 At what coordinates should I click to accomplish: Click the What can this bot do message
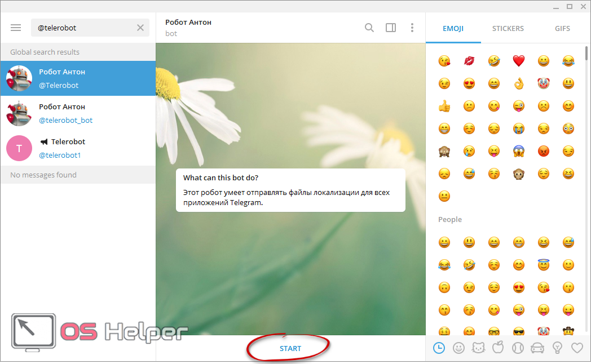tap(290, 190)
